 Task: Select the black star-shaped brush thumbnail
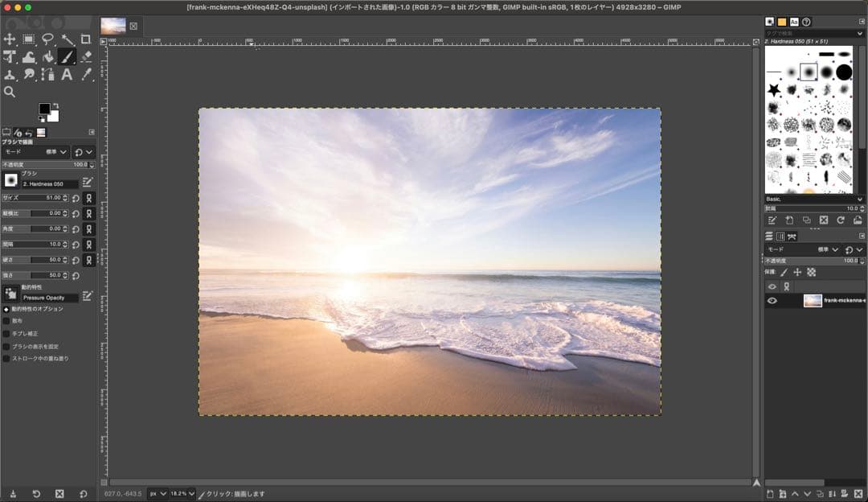pos(774,89)
